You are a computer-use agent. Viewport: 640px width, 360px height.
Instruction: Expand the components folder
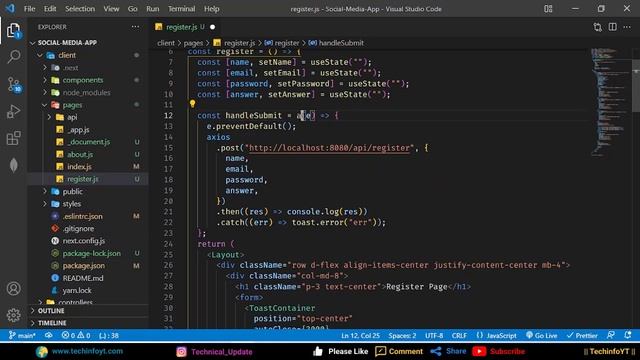click(x=45, y=80)
